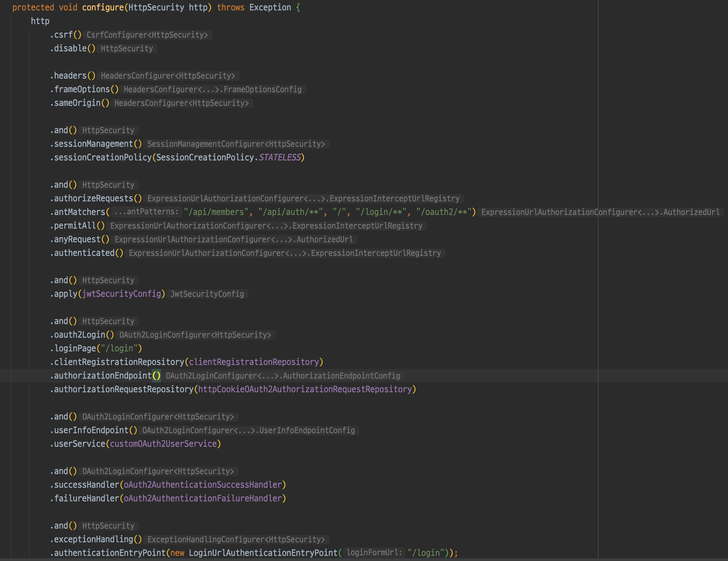The width and height of the screenshot is (728, 561).
Task: Click the permitAll() method call
Action: [x=75, y=226]
